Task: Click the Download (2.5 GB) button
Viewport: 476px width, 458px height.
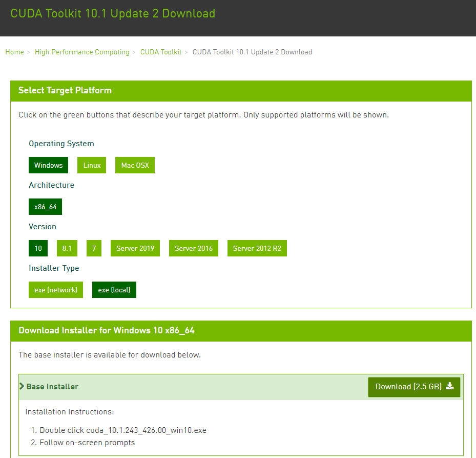Action: coord(414,387)
